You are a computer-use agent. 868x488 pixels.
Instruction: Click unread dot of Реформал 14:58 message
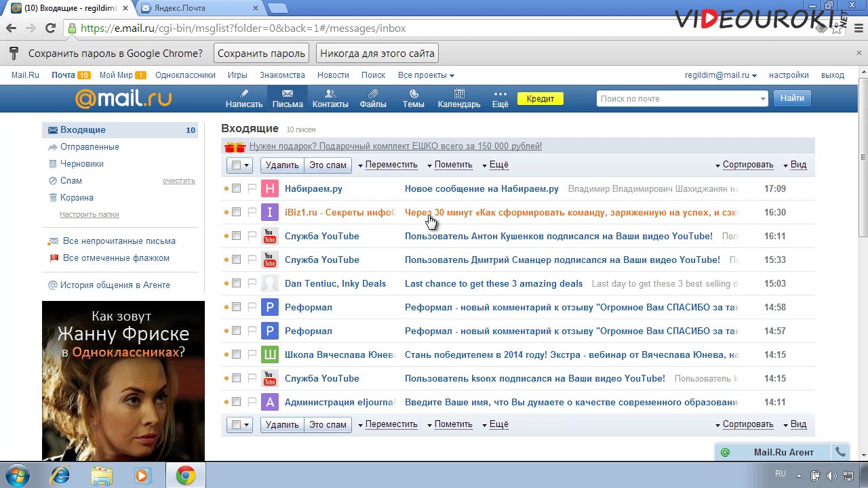pos(226,307)
